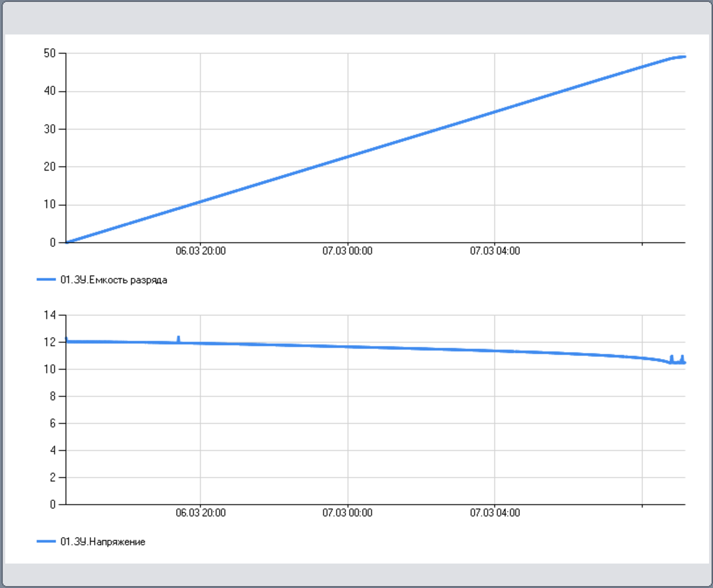Select '07.03 04:00' on the discharge capacity chart
The width and height of the screenshot is (713, 588).
click(x=495, y=251)
